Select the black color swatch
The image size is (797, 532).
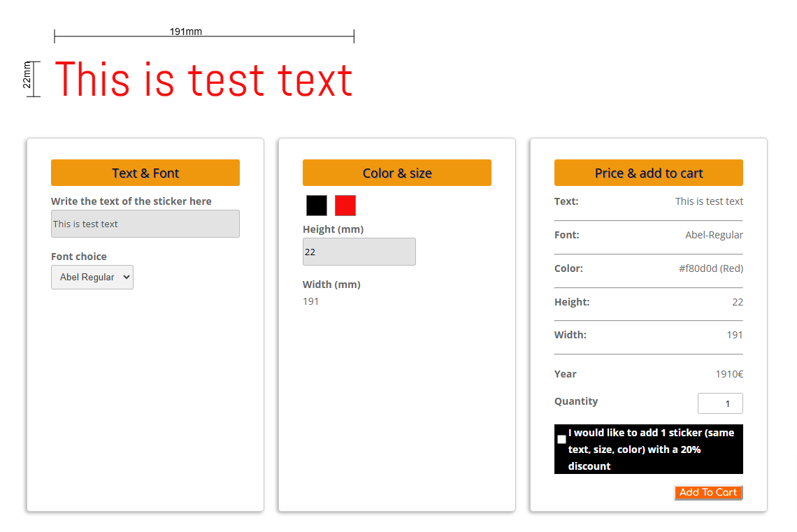point(317,206)
